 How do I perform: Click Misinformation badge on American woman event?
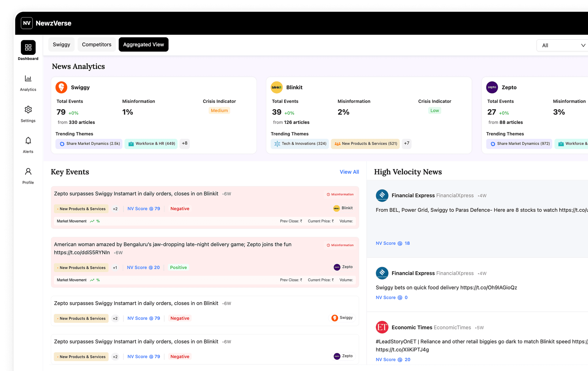coord(340,245)
